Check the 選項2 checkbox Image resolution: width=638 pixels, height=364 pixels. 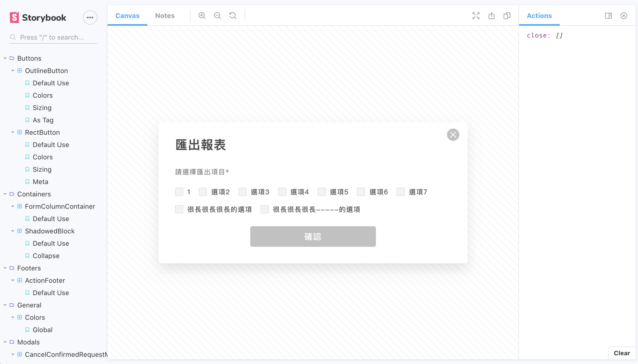point(203,192)
